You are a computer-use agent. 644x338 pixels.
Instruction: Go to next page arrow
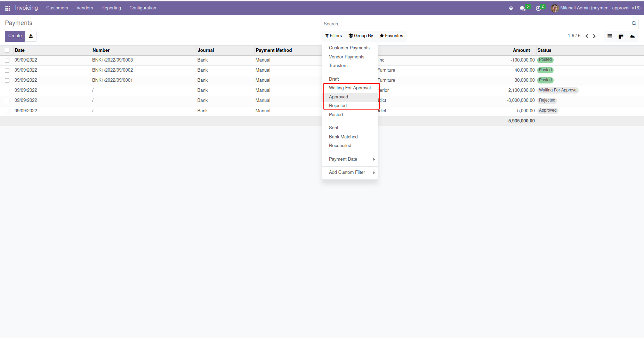click(x=594, y=36)
